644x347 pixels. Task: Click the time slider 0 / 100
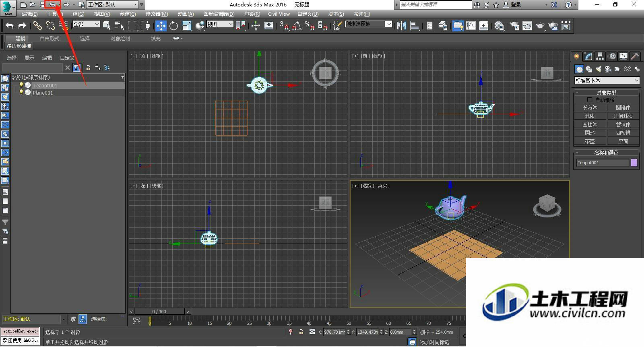coord(159,312)
